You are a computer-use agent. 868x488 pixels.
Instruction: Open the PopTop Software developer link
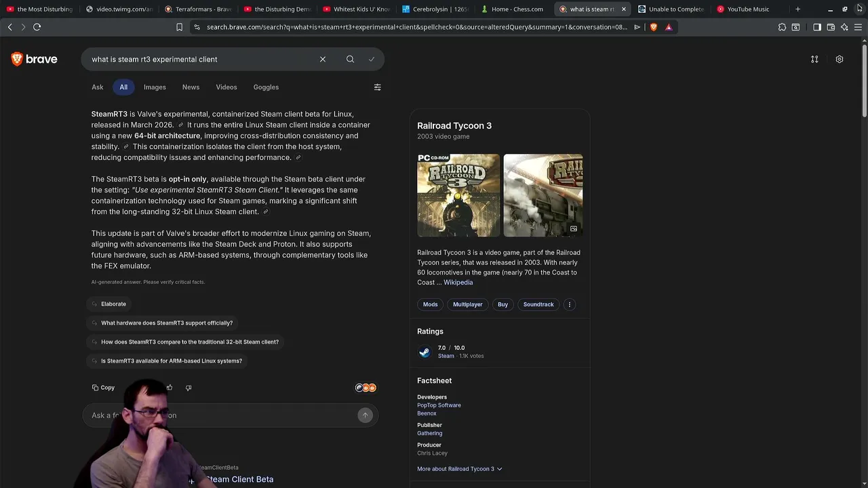pyautogui.click(x=439, y=405)
